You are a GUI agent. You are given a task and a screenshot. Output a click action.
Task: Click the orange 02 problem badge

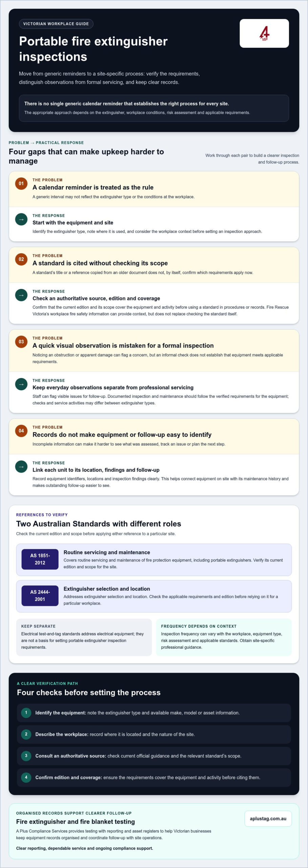pos(21,259)
